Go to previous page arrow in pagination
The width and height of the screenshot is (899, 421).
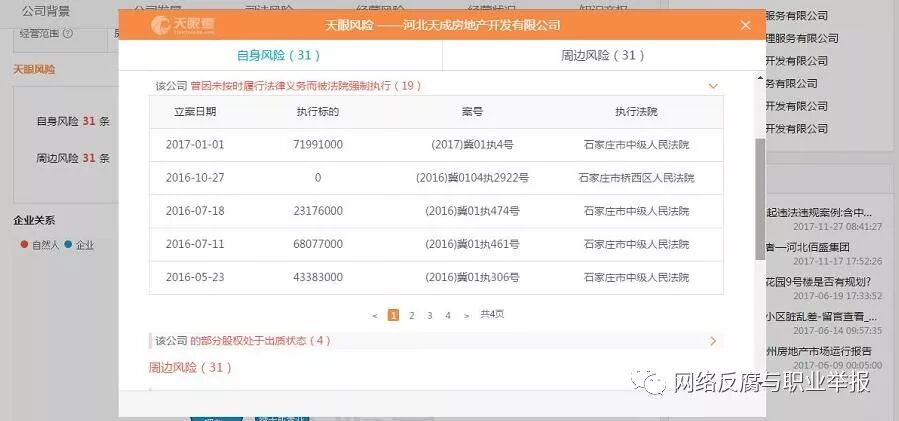(375, 315)
